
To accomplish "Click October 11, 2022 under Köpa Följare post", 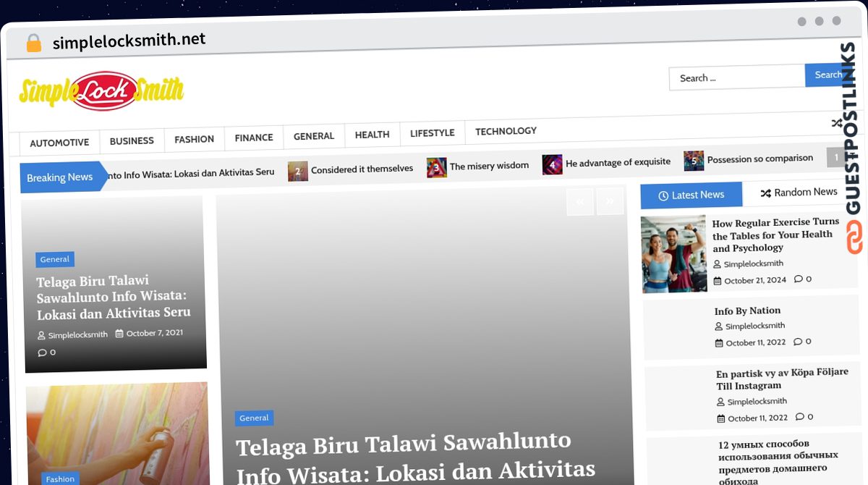I will (758, 418).
